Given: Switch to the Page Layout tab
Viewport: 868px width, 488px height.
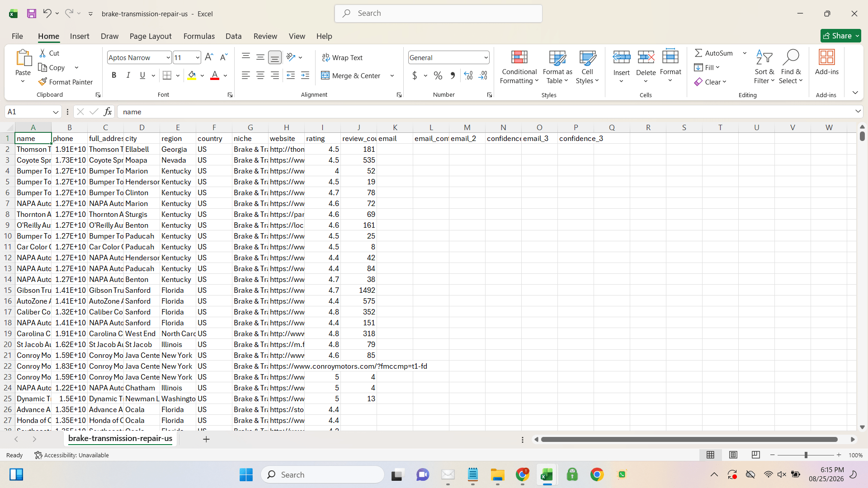Looking at the screenshot, I should [151, 36].
